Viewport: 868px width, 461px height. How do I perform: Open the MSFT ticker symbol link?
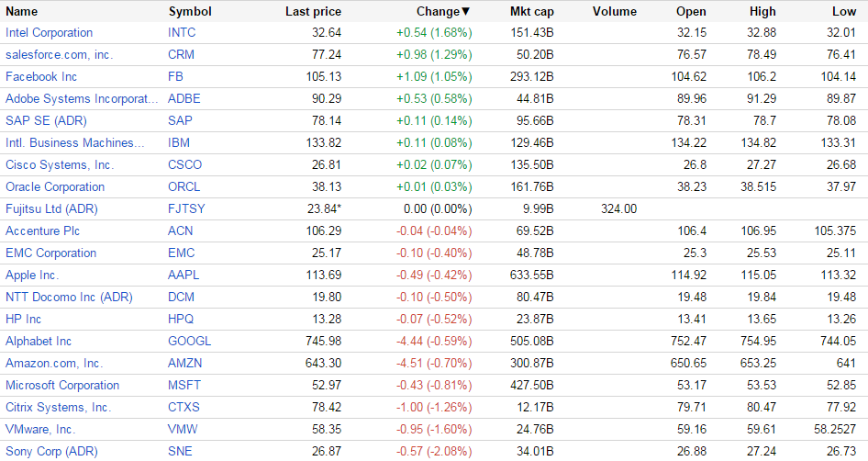(x=184, y=385)
